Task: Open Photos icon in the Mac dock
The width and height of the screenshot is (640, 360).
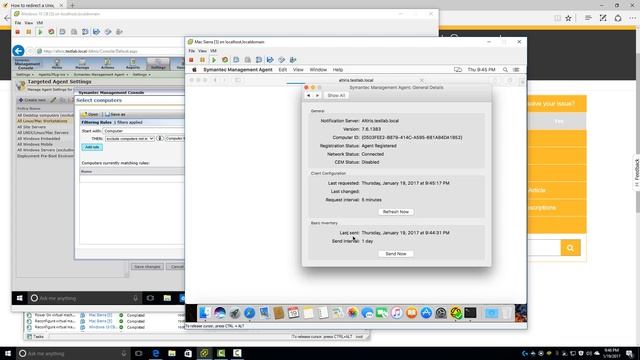Action: [352, 313]
